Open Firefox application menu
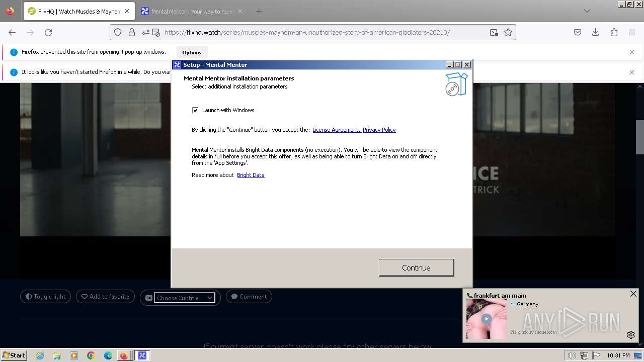The height and width of the screenshot is (362, 644). point(632,32)
